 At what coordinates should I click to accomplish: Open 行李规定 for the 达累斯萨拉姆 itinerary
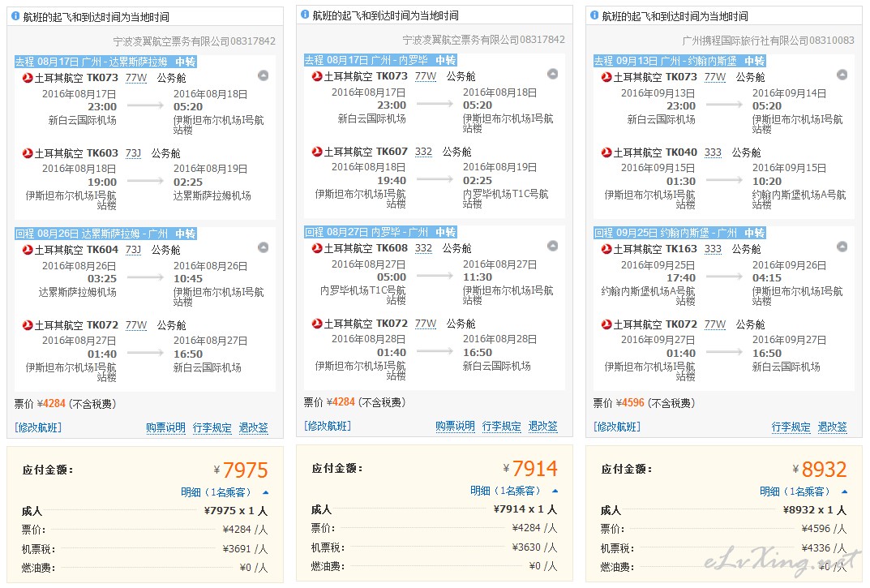coord(212,427)
